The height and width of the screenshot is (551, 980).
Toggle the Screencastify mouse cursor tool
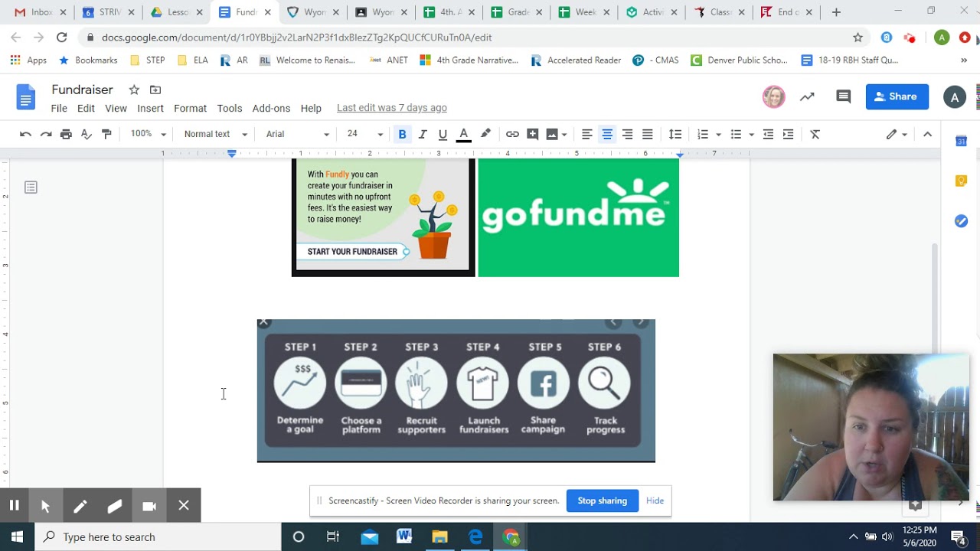click(45, 506)
